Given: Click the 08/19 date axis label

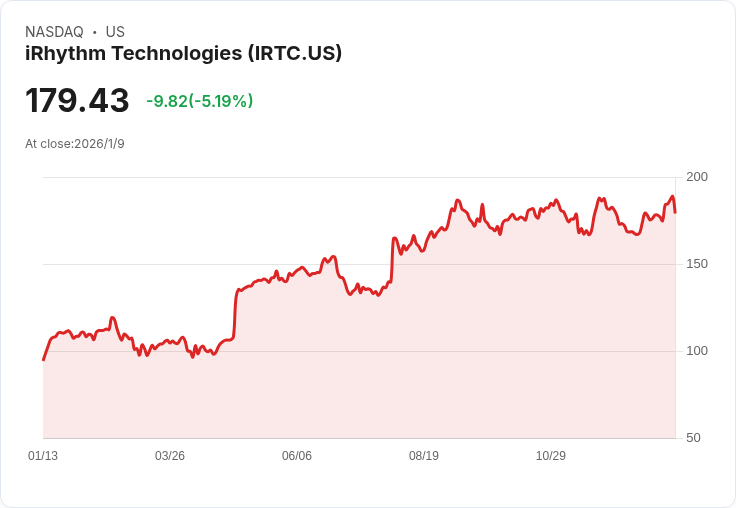Looking at the screenshot, I should (x=424, y=456).
